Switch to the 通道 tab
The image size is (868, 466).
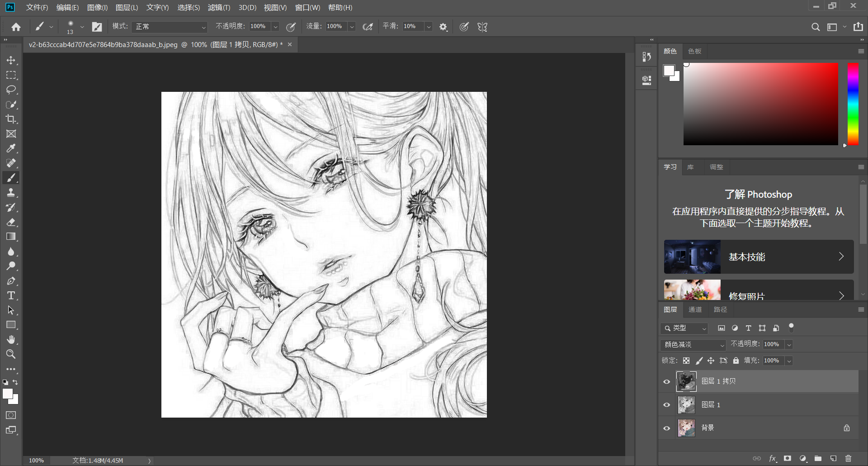[x=695, y=309]
